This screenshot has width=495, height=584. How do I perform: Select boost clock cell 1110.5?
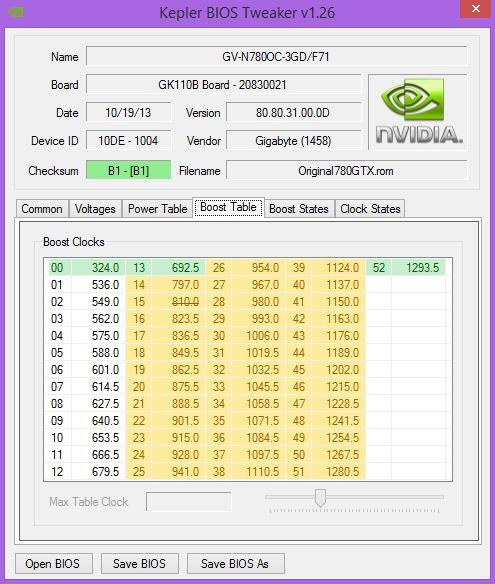[258, 472]
